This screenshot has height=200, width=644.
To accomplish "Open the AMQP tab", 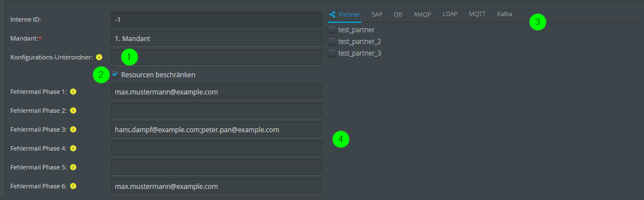I will coord(422,14).
